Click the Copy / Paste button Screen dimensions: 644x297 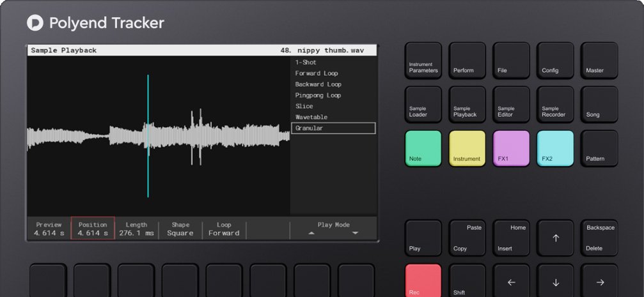[x=467, y=238]
